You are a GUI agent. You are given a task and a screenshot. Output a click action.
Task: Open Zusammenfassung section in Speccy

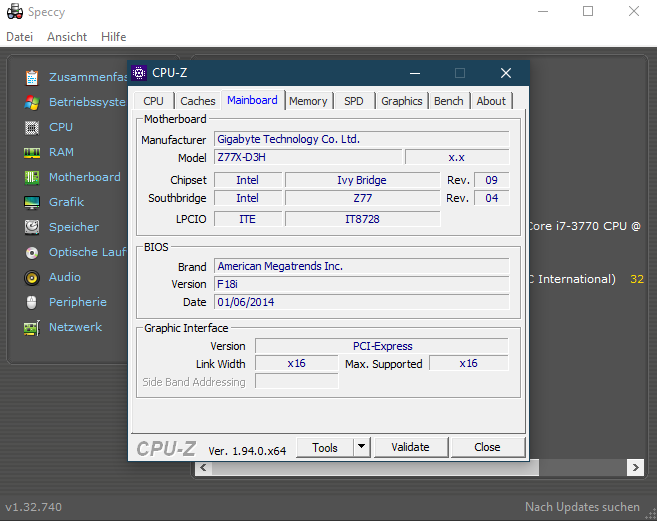88,77
